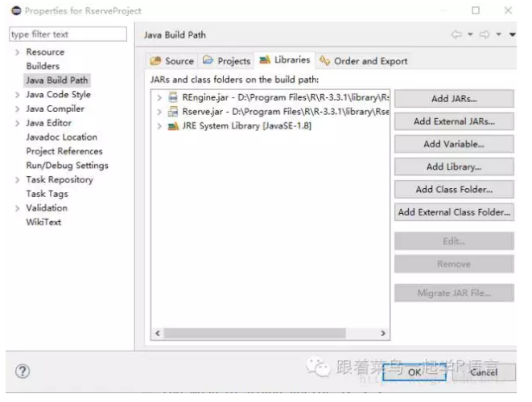Expand the Validation node
The width and height of the screenshot is (532, 402).
pyautogui.click(x=17, y=208)
